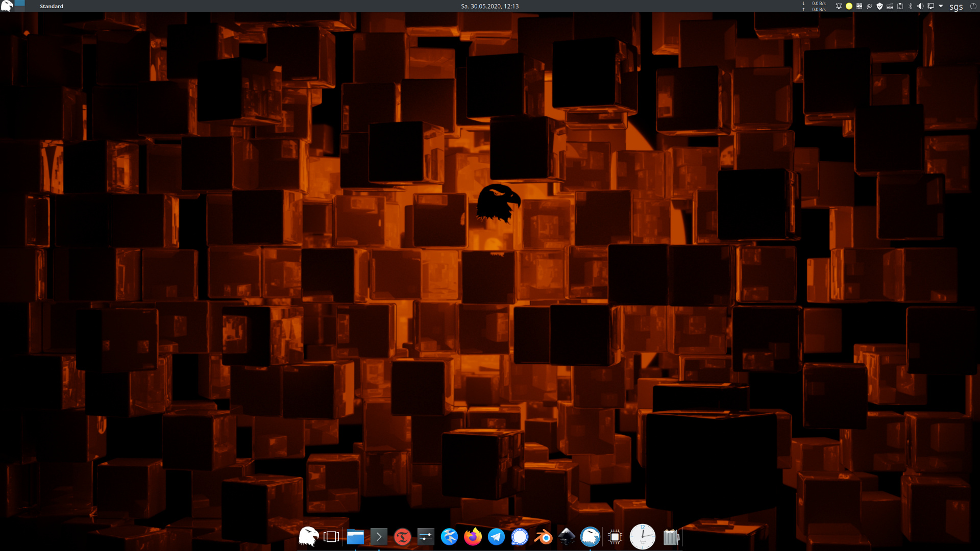Launch Signal messenger from the dock
This screenshot has width=980, height=551.
click(x=520, y=537)
